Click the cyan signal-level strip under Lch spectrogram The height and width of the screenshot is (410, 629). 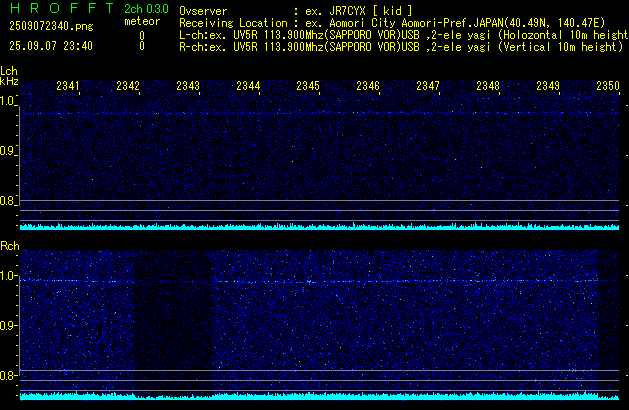(319, 226)
